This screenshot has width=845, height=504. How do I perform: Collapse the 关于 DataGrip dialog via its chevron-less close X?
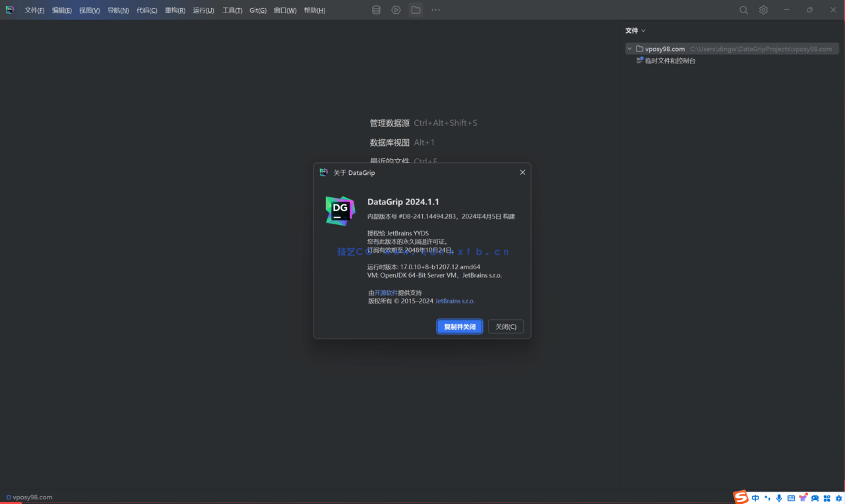(x=522, y=172)
